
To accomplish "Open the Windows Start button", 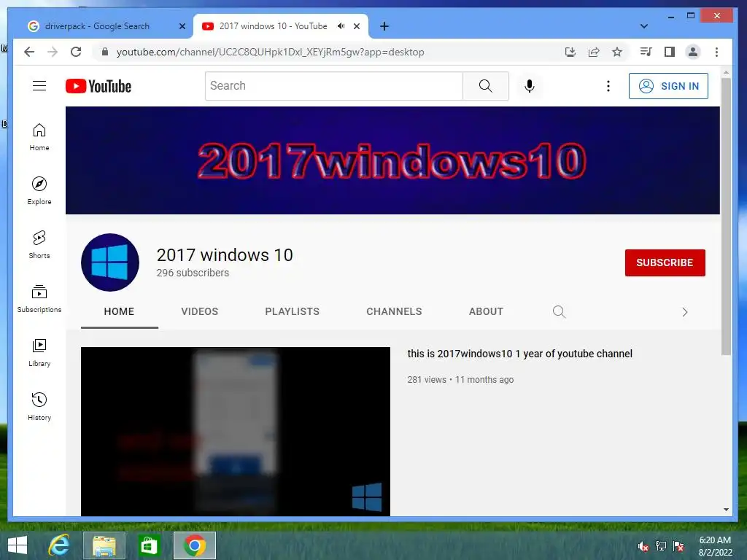I will click(x=18, y=545).
